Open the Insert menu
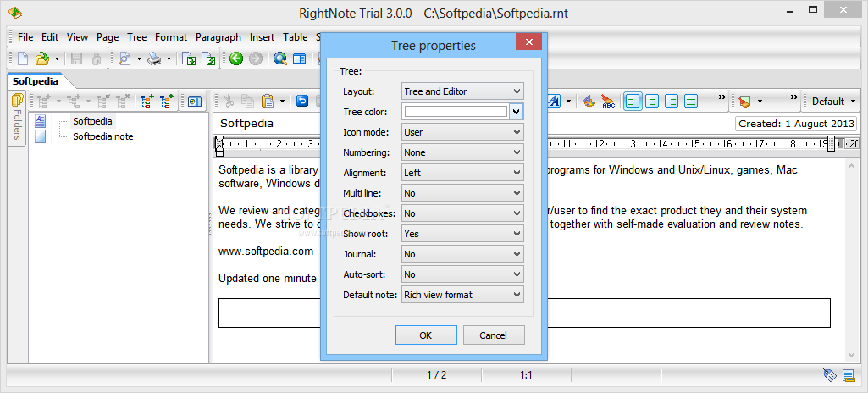The image size is (868, 393). 262,37
